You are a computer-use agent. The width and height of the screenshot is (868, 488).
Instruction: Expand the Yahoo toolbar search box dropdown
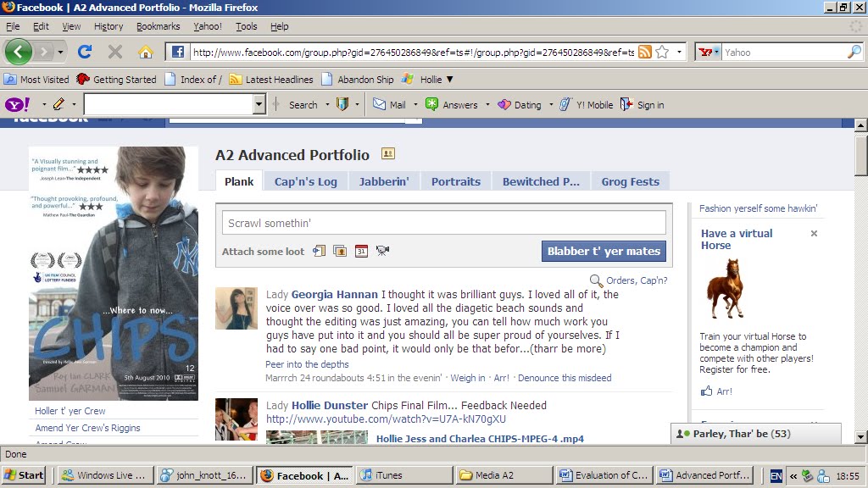(x=259, y=104)
